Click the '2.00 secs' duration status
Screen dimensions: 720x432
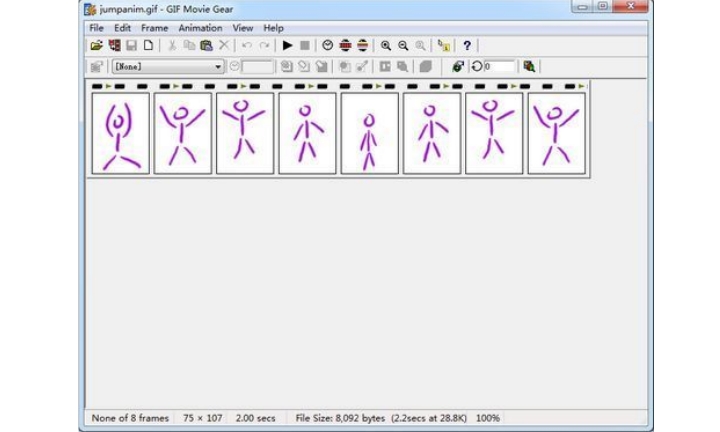click(x=255, y=418)
